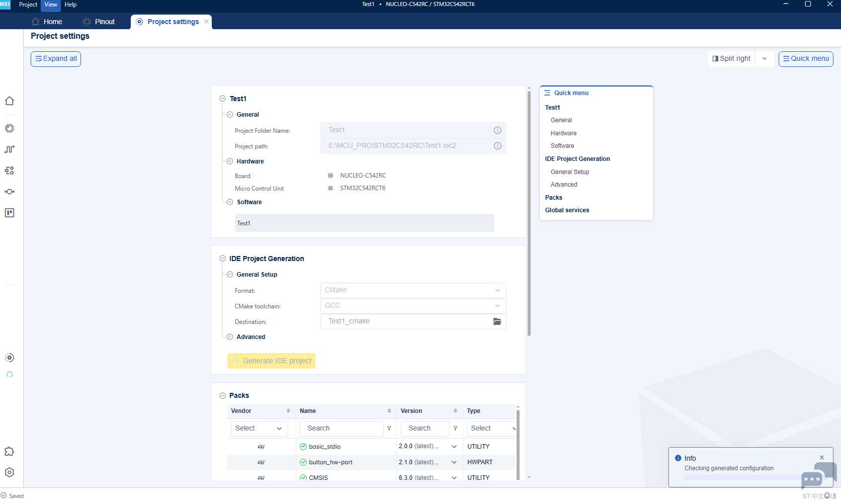The width and height of the screenshot is (841, 504).
Task: Jump to Hardware in the Quick menu
Action: tap(563, 133)
